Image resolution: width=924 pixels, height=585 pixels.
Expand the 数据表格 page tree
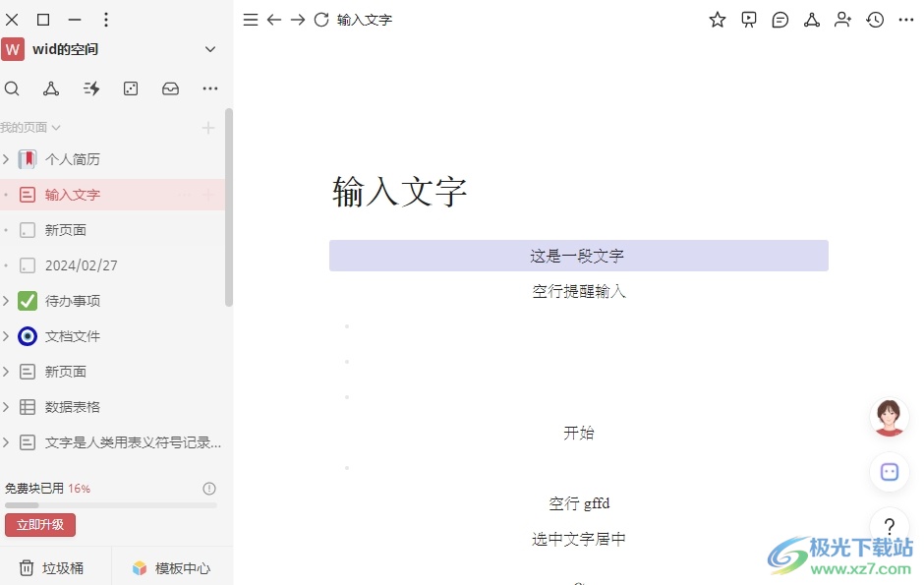point(6,407)
